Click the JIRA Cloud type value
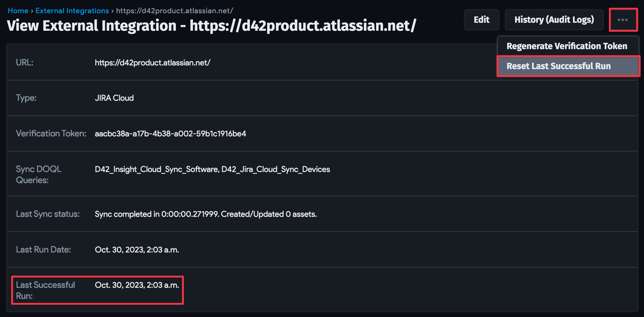 click(x=114, y=98)
